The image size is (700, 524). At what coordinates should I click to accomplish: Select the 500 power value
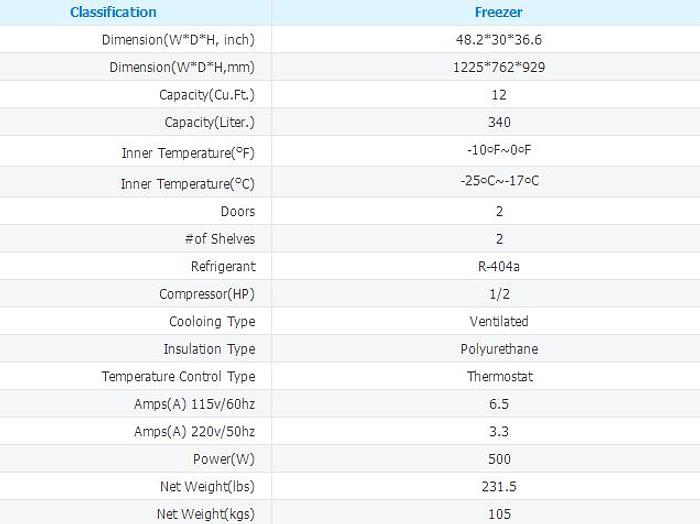tap(499, 459)
